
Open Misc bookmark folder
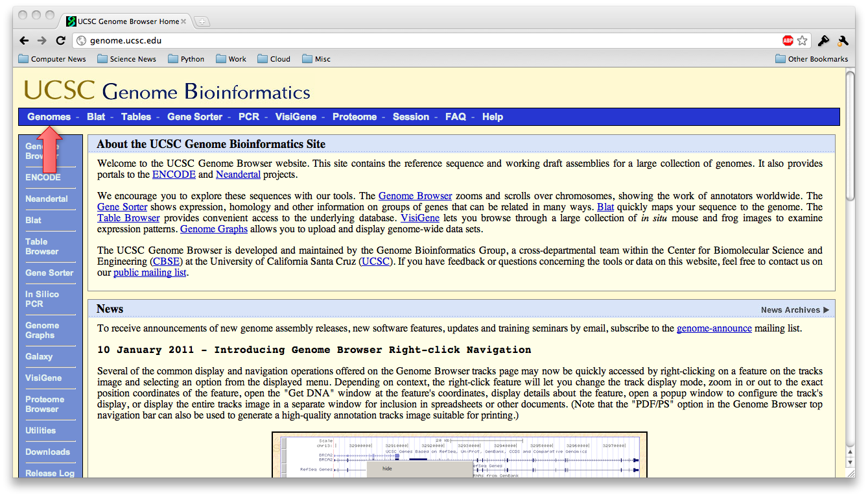(x=316, y=59)
